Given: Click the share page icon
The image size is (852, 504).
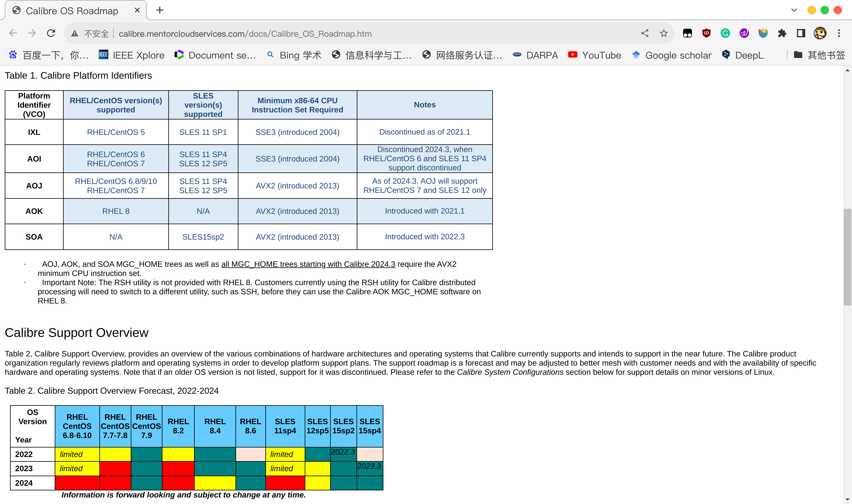Looking at the screenshot, I should pos(645,33).
